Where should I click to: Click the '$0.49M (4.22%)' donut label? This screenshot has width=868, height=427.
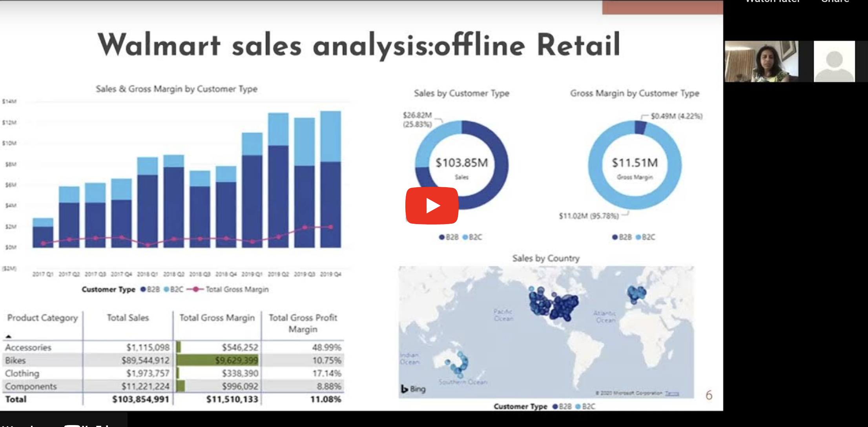click(677, 116)
